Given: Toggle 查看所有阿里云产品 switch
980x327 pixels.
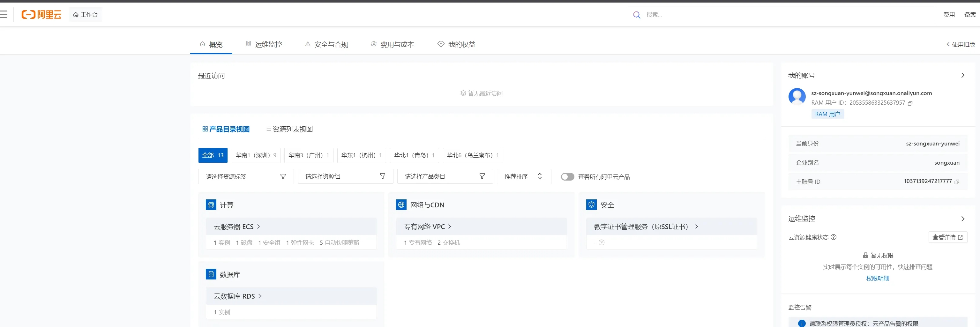Looking at the screenshot, I should 567,177.
